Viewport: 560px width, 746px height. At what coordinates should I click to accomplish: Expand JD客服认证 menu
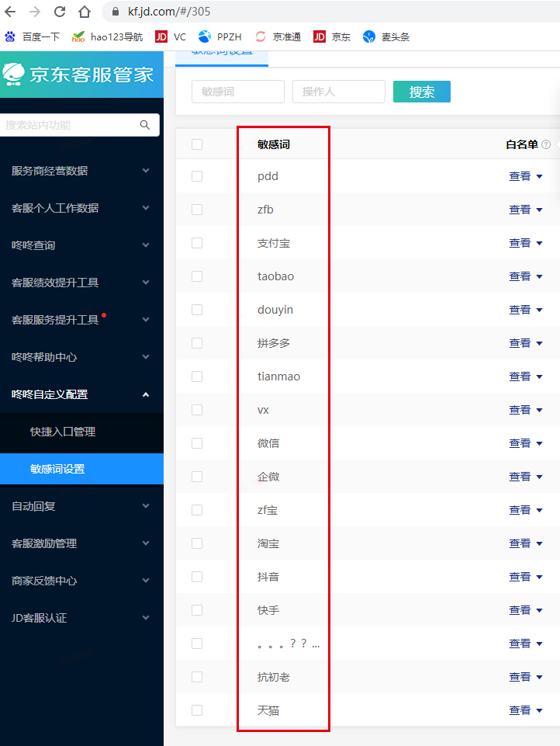[x=81, y=618]
